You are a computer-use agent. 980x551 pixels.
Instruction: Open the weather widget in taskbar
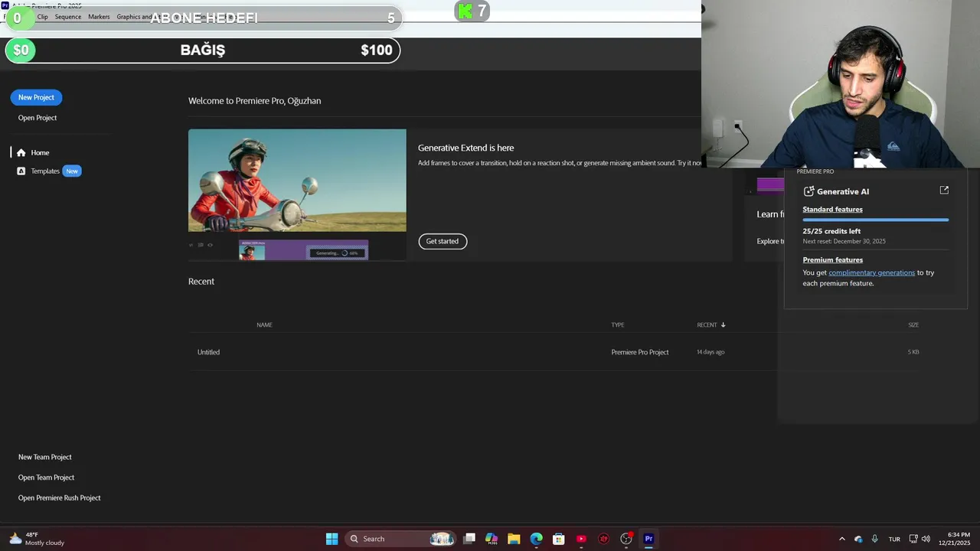pyautogui.click(x=37, y=539)
